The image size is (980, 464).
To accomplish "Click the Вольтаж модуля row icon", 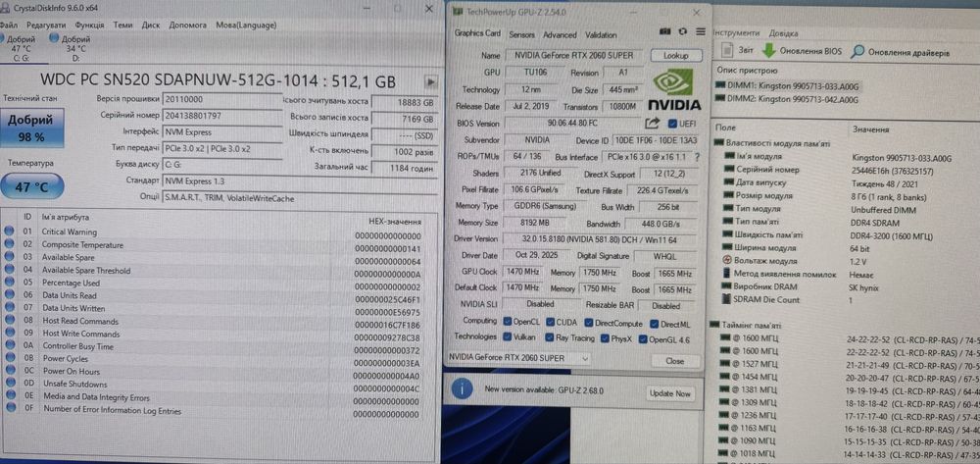I will 727,260.
